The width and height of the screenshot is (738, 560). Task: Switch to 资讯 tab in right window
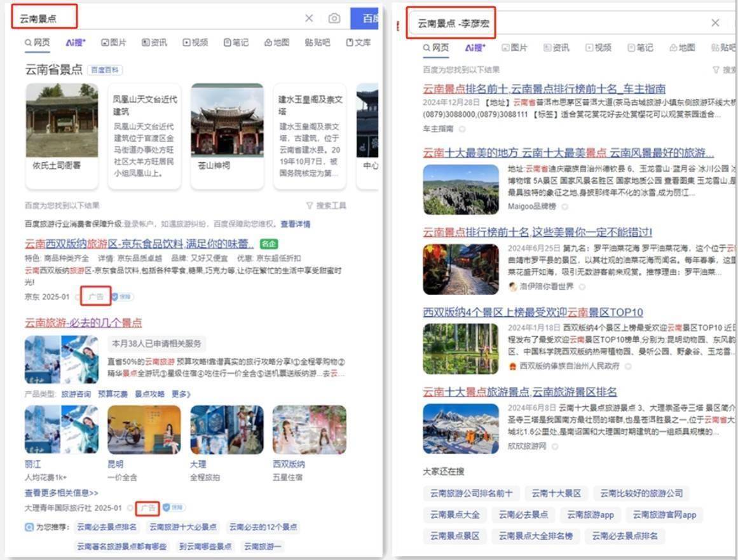556,48
